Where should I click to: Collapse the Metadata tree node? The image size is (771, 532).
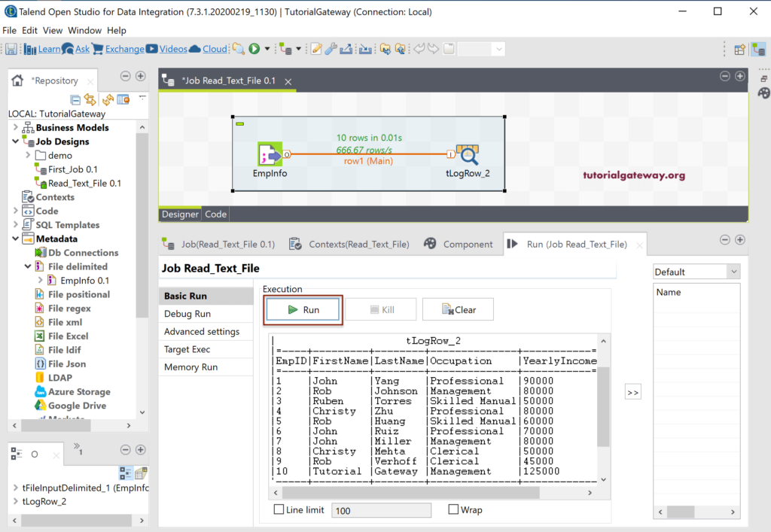point(15,239)
